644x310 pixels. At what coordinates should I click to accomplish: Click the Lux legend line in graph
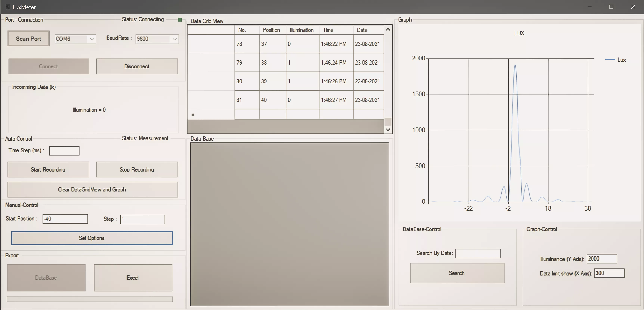point(610,60)
